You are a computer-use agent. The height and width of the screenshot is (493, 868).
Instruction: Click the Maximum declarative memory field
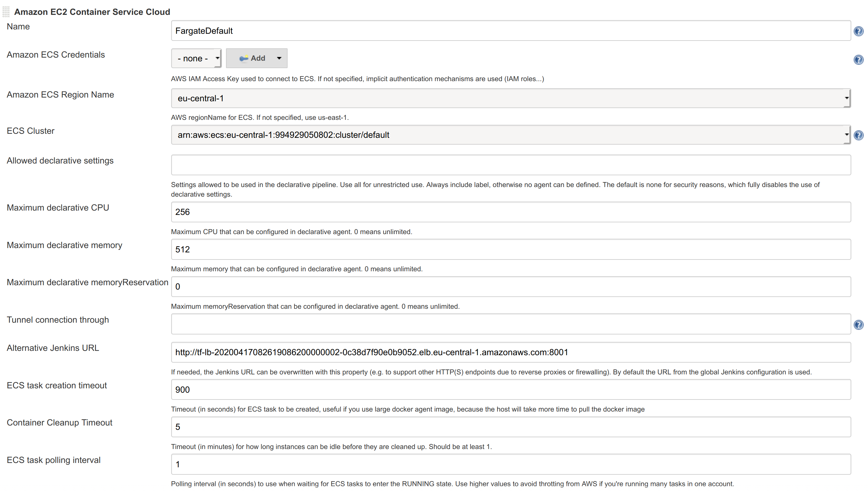(x=511, y=250)
